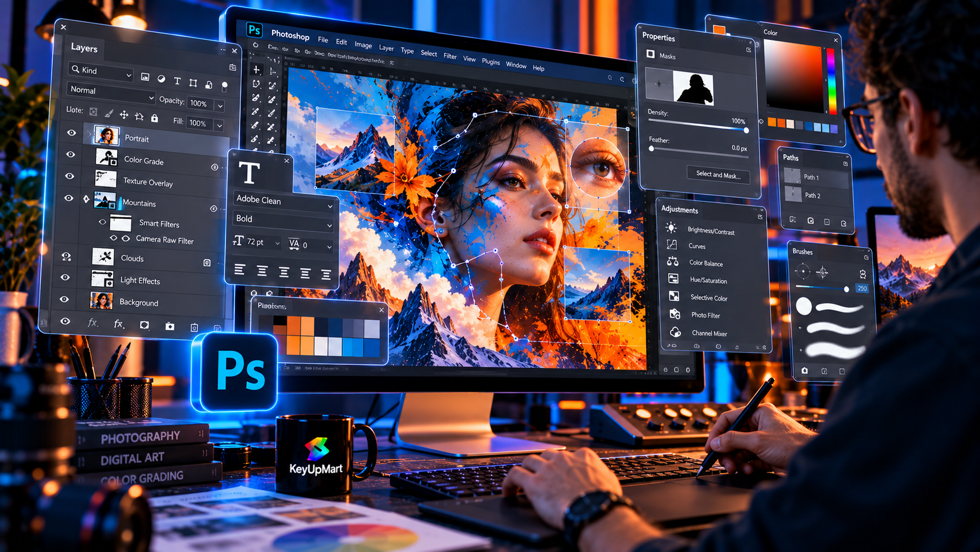Click the lock-all padlock icon in Layers
The image size is (980, 552).
154,118
